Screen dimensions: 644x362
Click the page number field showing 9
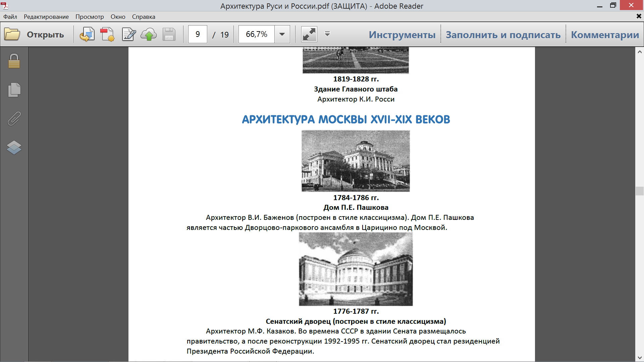pos(198,34)
